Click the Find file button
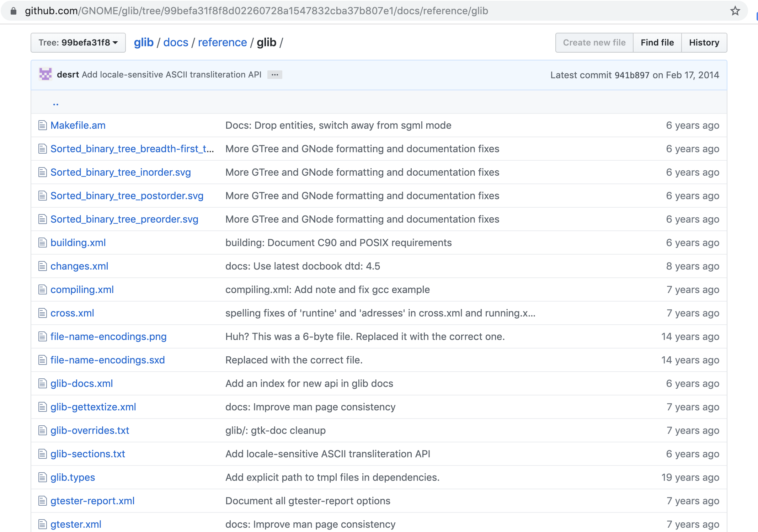The width and height of the screenshot is (758, 532). pos(657,43)
